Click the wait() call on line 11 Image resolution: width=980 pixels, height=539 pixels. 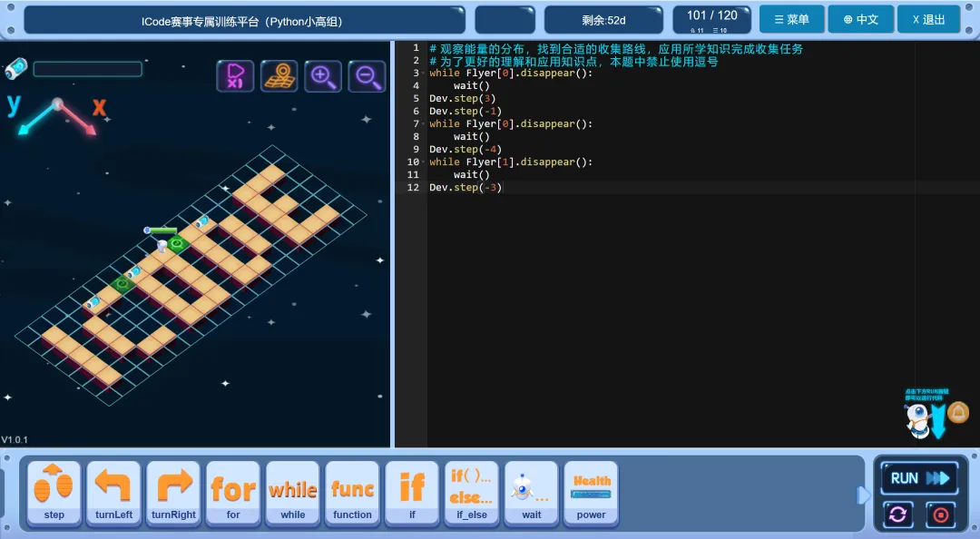tap(471, 174)
